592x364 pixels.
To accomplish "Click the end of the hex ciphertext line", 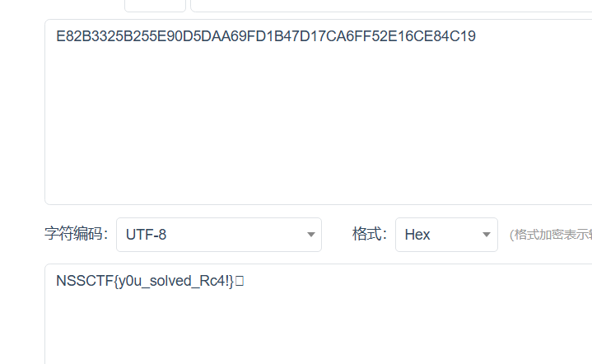I will tap(475, 36).
